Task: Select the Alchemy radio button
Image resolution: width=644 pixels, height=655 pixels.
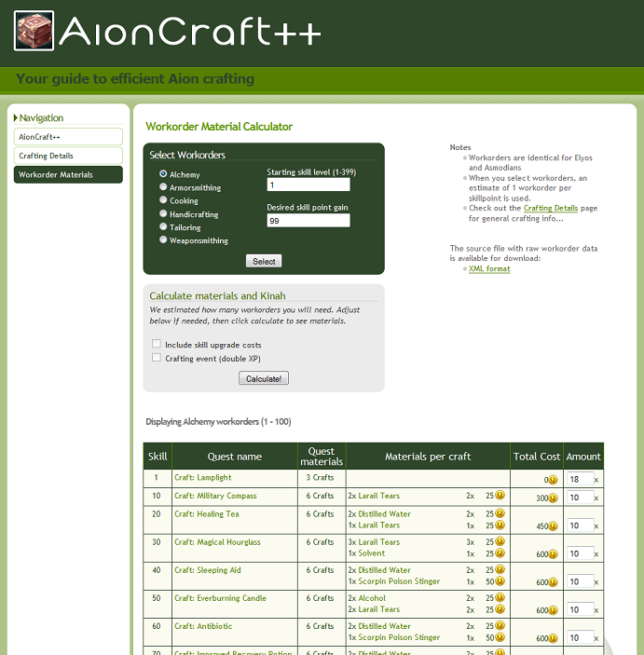Action: click(x=163, y=174)
